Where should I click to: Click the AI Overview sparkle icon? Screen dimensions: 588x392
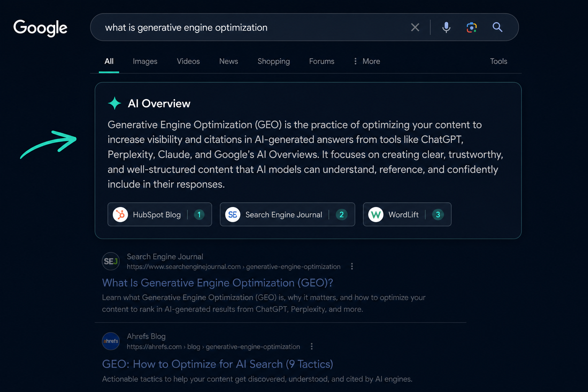coord(114,103)
